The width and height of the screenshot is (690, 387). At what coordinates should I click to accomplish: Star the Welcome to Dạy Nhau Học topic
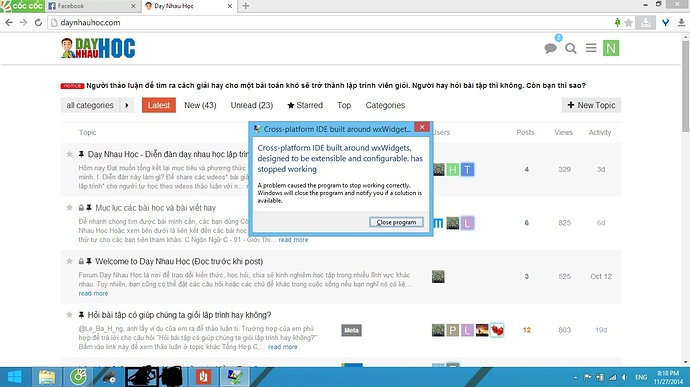click(69, 261)
